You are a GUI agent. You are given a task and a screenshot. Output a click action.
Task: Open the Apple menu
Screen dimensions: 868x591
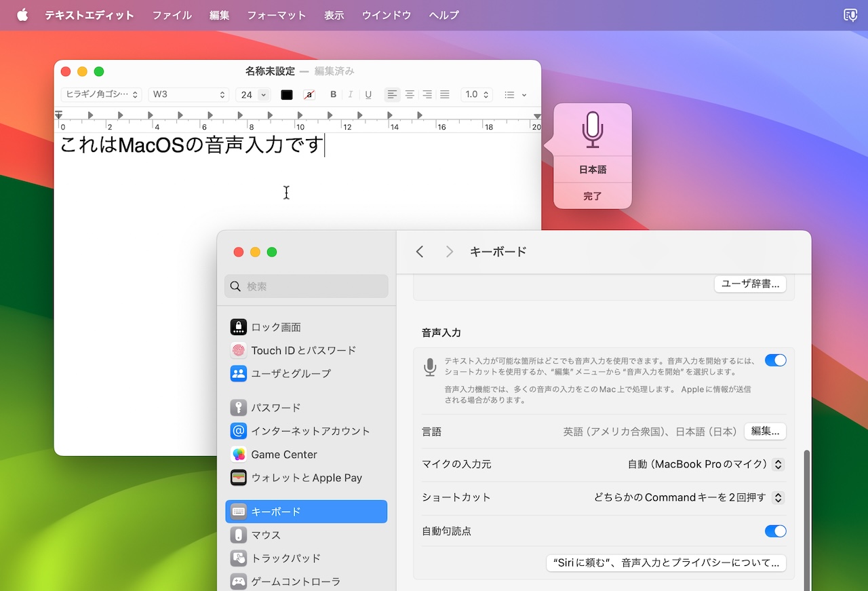[22, 15]
